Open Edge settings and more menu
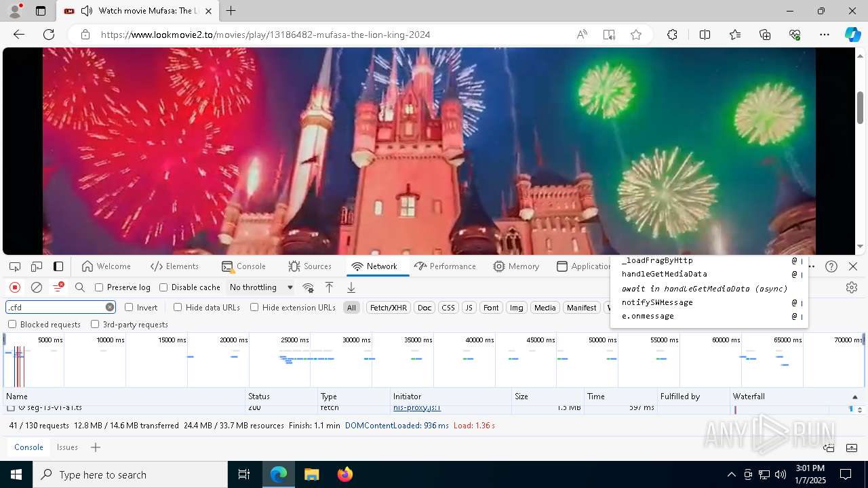 coord(825,35)
